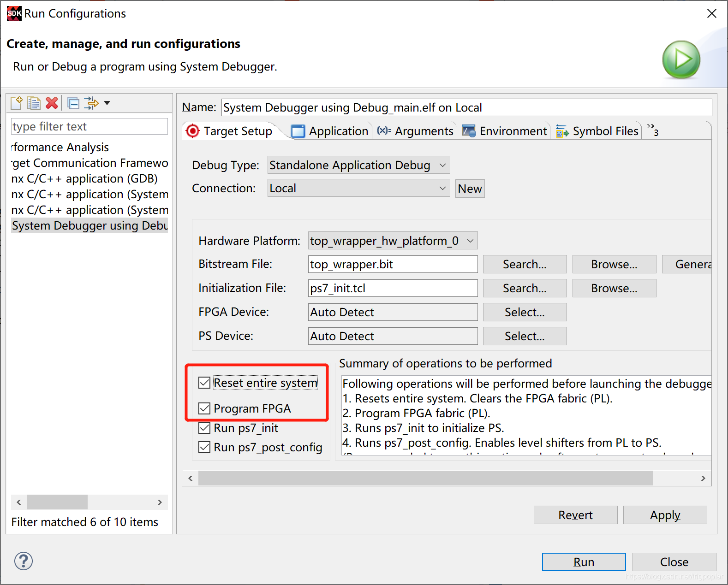This screenshot has height=585, width=728.
Task: Select Xilinx C/C++ application (GDB) item
Action: point(89,178)
